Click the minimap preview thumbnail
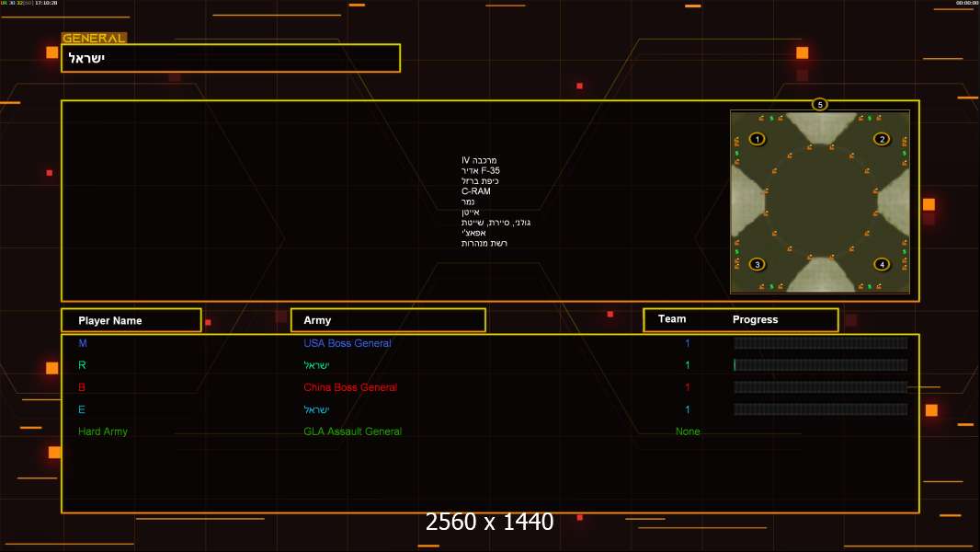 point(820,201)
